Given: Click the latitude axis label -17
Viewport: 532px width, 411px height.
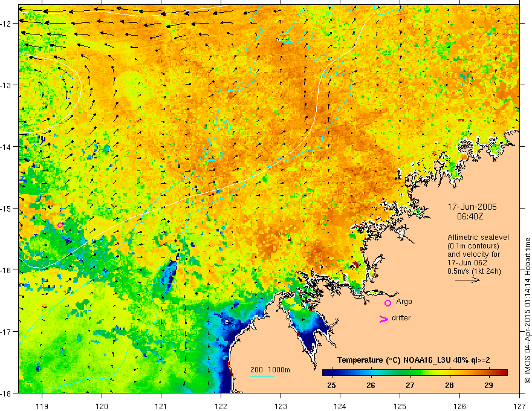Looking at the screenshot, I should tap(7, 332).
